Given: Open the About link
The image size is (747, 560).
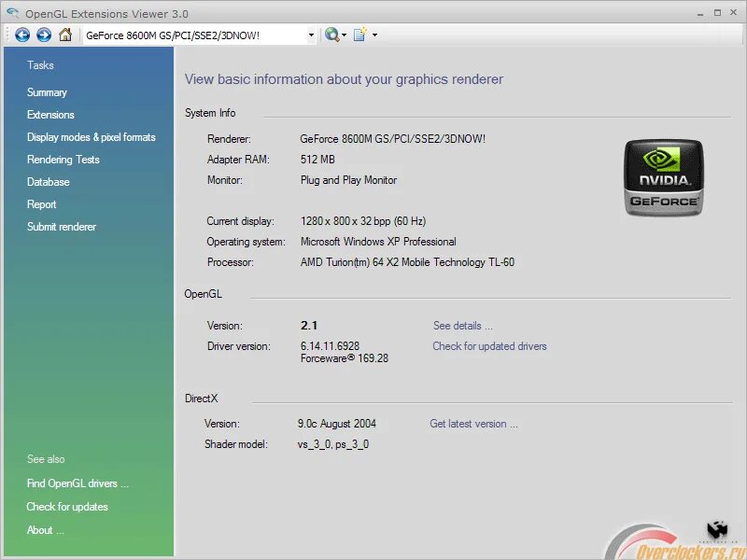Looking at the screenshot, I should [x=45, y=530].
